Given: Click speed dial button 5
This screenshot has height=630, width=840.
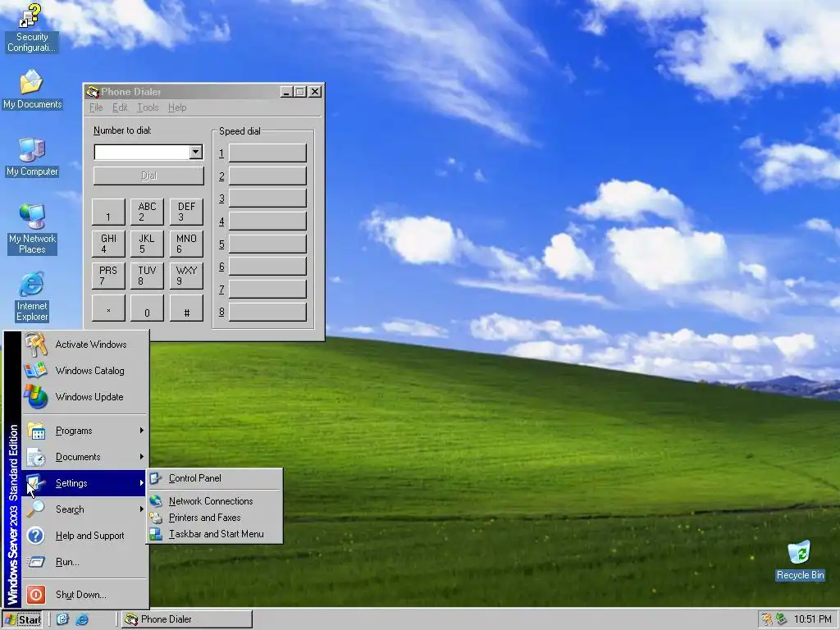Looking at the screenshot, I should (267, 244).
